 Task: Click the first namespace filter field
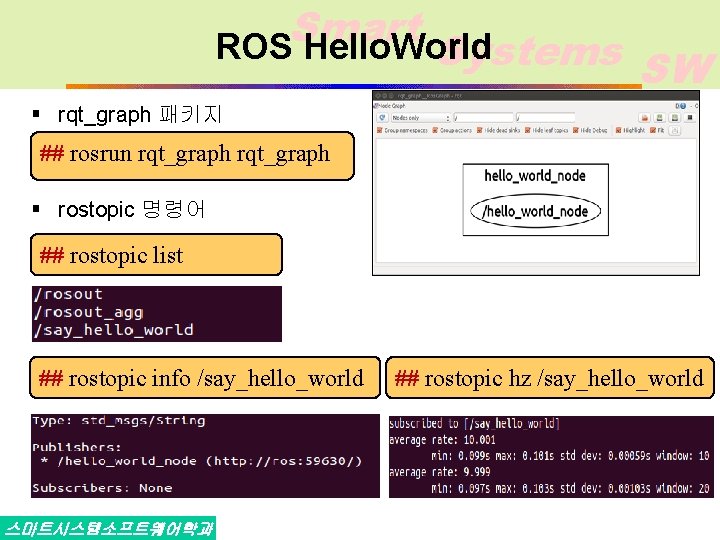click(x=483, y=118)
